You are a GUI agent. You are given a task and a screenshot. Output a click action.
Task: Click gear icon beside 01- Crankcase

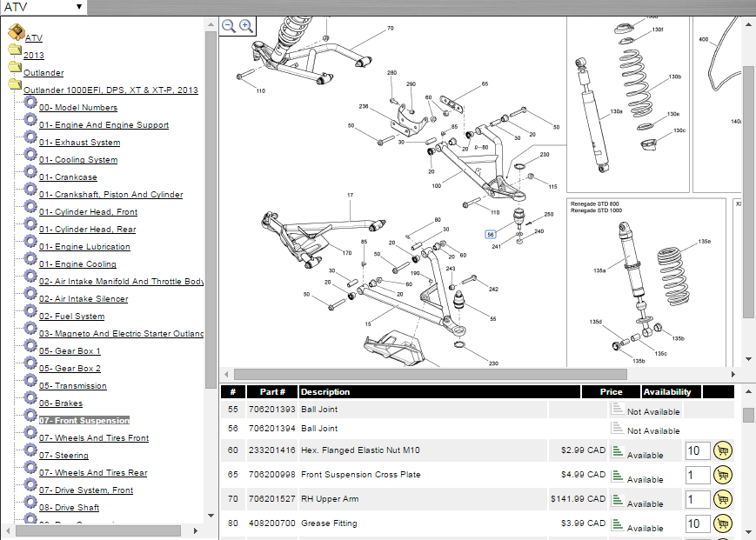[30, 171]
